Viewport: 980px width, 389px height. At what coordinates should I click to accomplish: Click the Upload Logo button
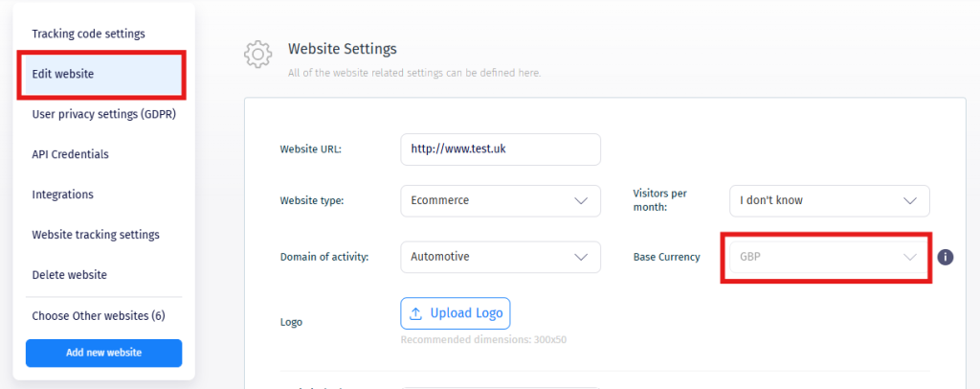point(456,313)
